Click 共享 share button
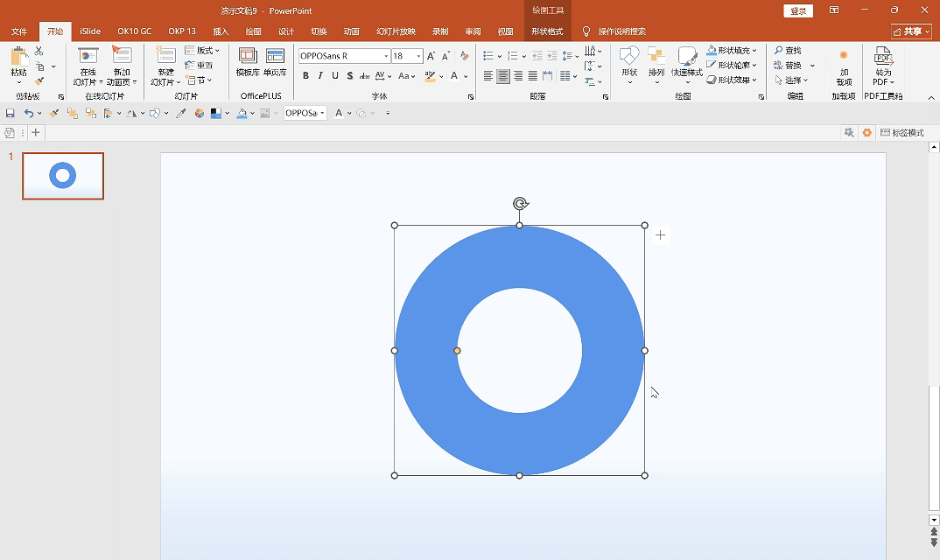The height and width of the screenshot is (560, 940). (911, 31)
